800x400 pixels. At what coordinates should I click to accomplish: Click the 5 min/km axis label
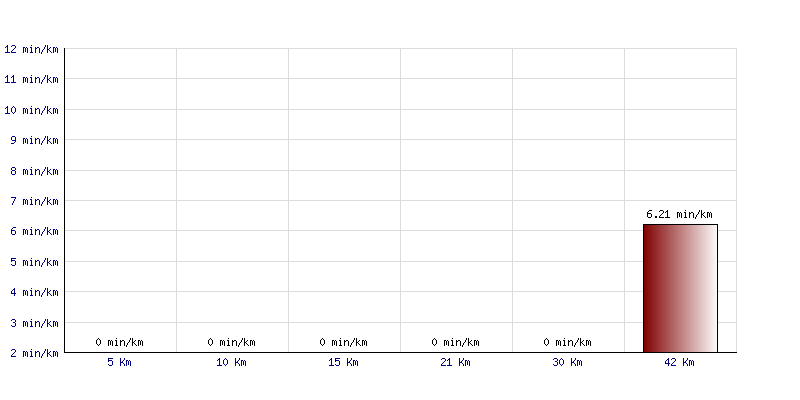point(34,262)
